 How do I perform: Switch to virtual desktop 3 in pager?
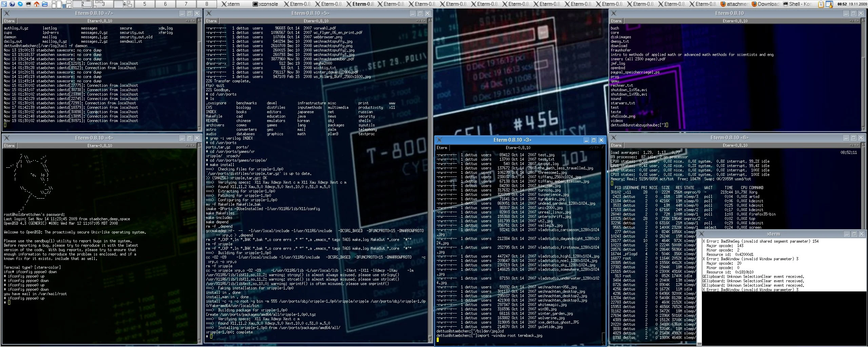(x=103, y=4)
